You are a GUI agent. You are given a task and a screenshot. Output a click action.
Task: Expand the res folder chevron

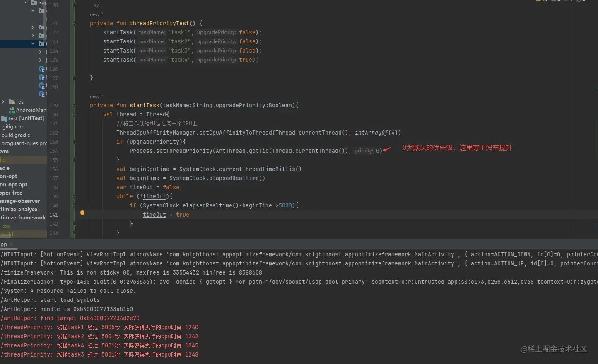[3, 101]
